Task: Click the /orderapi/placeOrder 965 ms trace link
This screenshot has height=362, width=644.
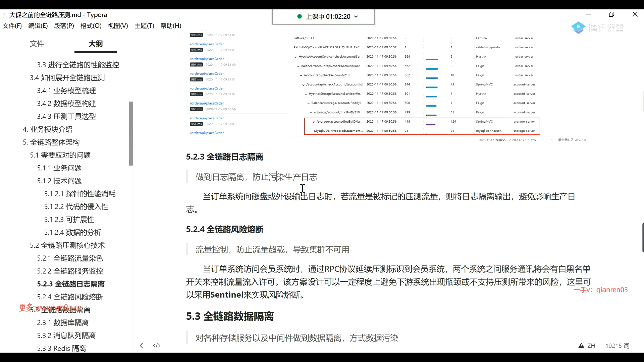Action: [x=207, y=103]
